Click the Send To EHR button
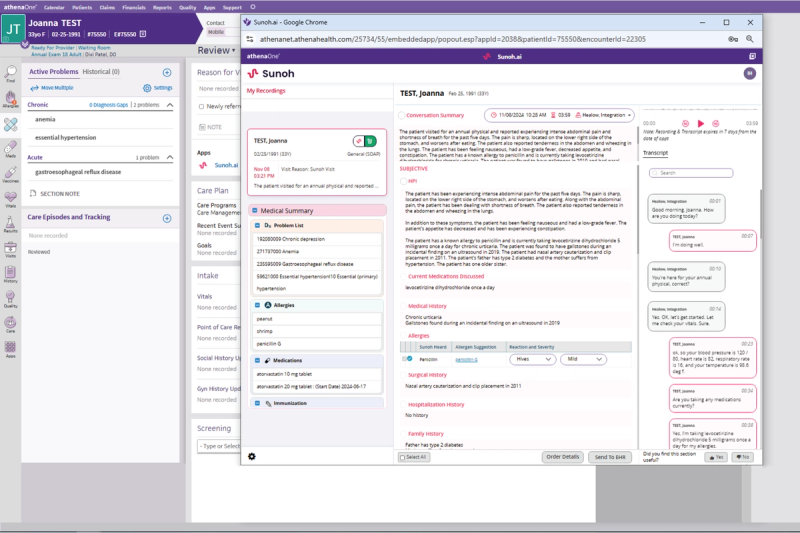Image resolution: width=800 pixels, height=533 pixels. (x=610, y=457)
